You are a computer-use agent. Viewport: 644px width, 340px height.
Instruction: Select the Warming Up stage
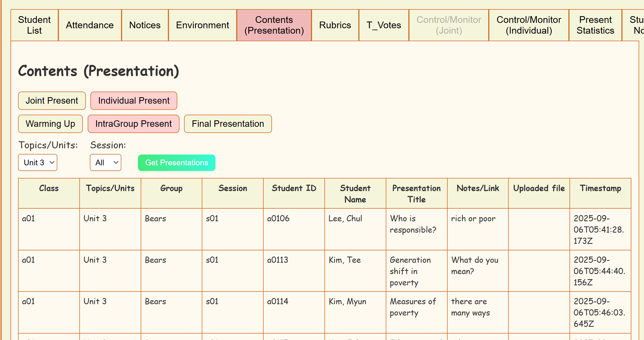50,124
